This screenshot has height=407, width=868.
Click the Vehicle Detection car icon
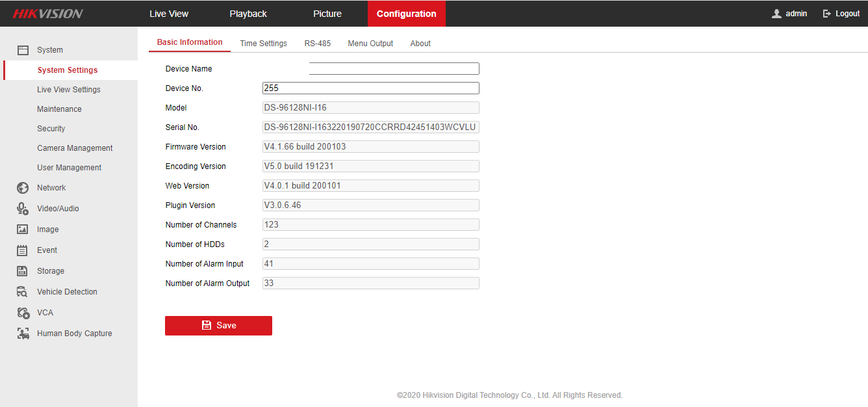23,292
